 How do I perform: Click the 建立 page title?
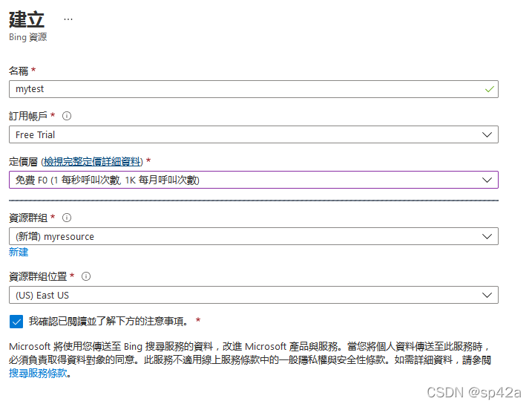[27, 19]
